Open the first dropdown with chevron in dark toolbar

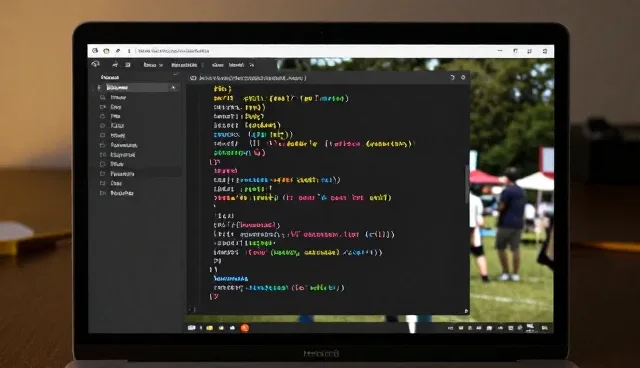[153, 65]
